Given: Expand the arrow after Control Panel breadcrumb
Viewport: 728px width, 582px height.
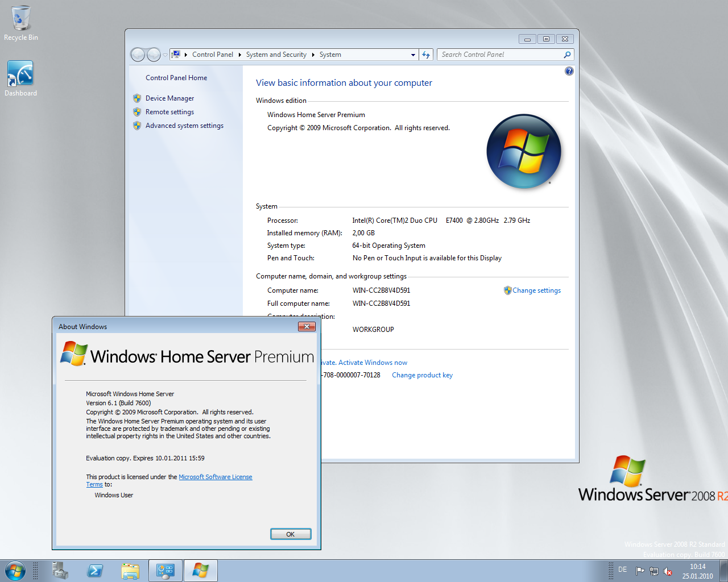Looking at the screenshot, I should (240, 55).
